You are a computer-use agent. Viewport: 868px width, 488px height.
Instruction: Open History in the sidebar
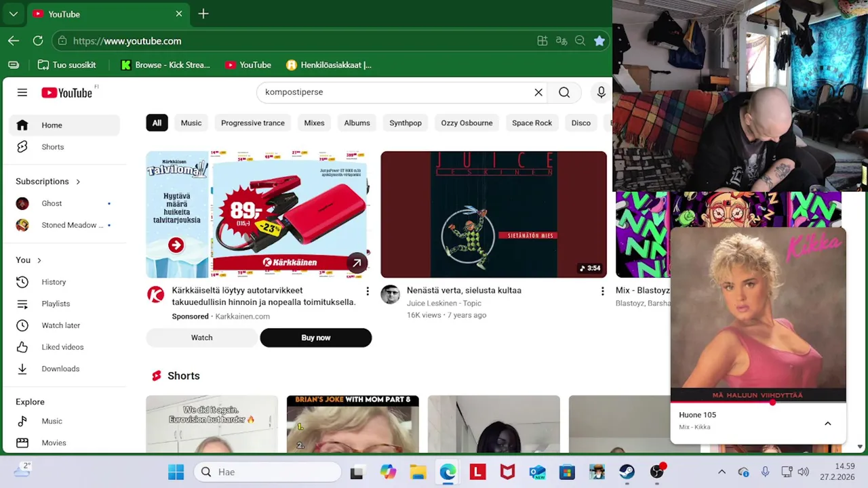click(64, 282)
